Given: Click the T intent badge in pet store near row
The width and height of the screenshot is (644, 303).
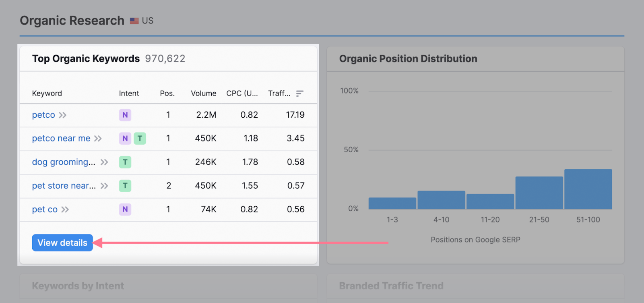Looking at the screenshot, I should pyautogui.click(x=125, y=185).
